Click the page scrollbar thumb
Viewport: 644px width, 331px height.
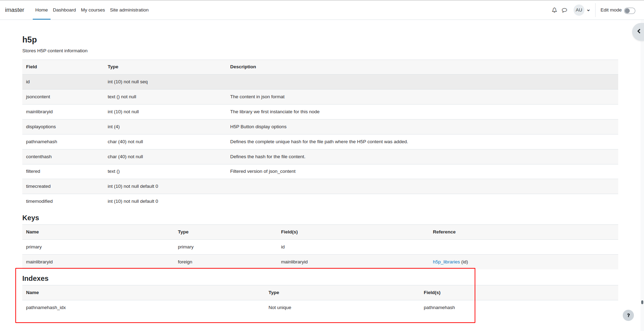[x=642, y=302]
